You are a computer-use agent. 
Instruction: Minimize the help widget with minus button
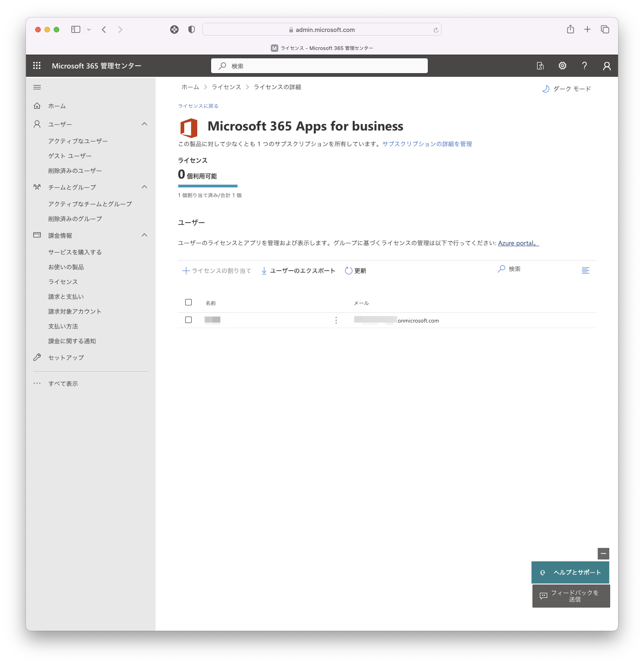click(603, 553)
